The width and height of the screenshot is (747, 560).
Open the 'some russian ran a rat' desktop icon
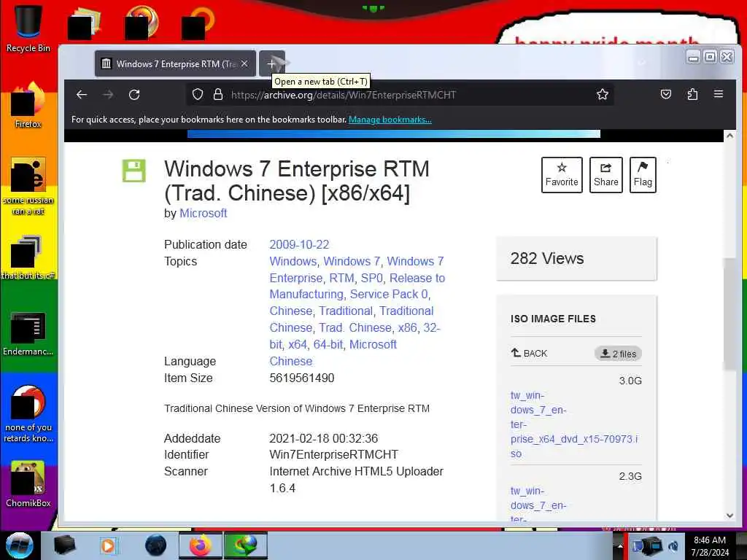click(28, 186)
